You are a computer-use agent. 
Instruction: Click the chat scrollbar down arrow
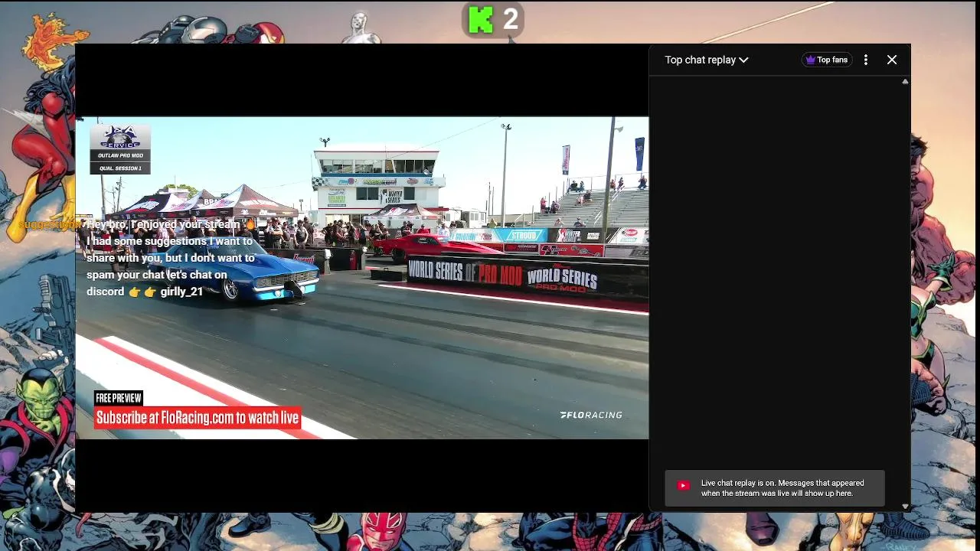point(906,507)
